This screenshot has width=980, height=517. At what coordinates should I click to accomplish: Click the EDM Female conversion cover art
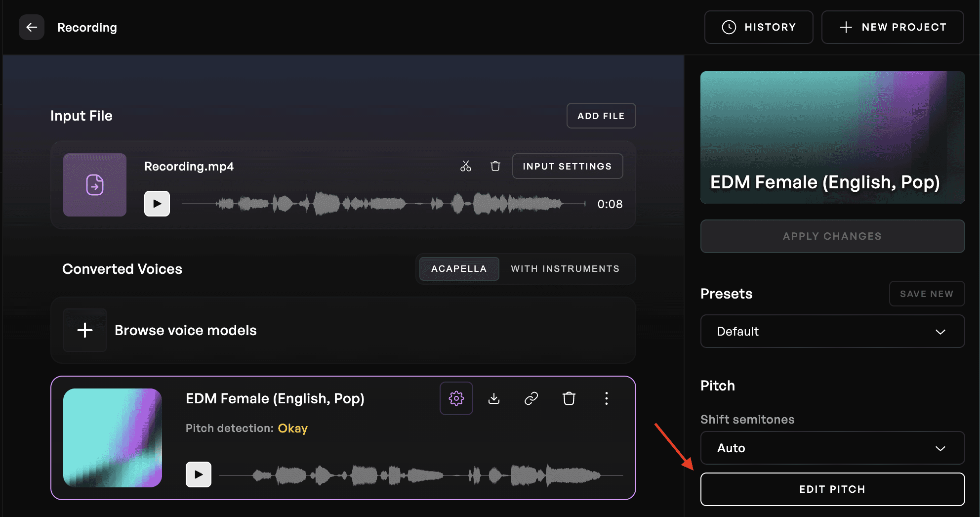click(x=113, y=438)
